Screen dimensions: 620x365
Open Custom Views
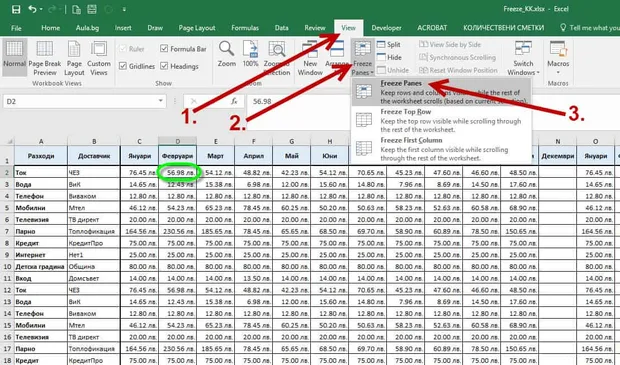pos(98,57)
